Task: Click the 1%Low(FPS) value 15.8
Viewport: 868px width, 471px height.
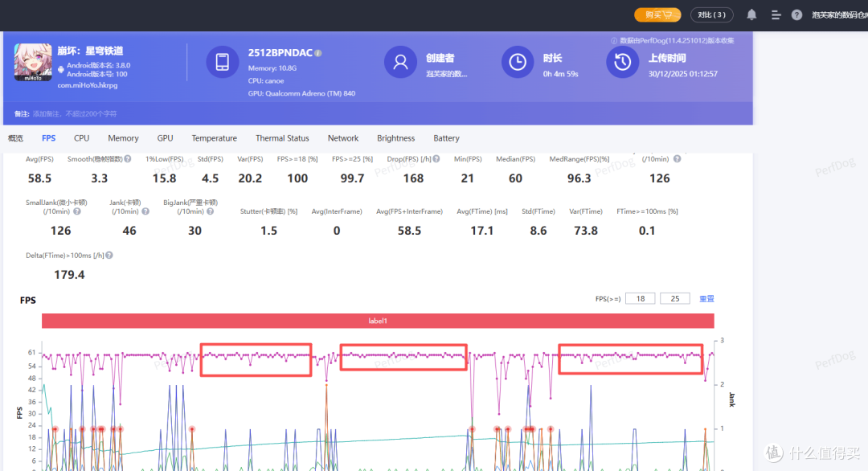Action: click(x=165, y=178)
